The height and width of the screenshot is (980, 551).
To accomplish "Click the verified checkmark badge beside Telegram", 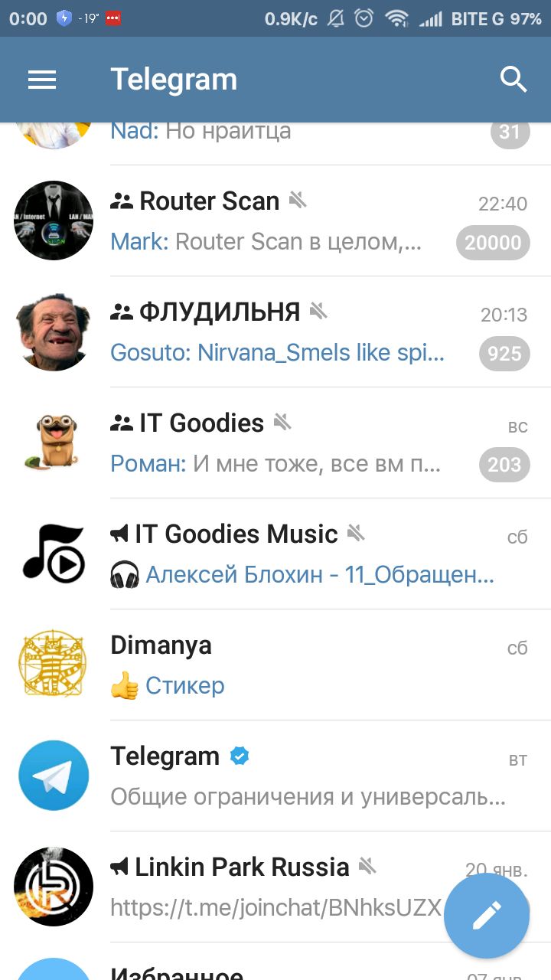I will coord(240,756).
